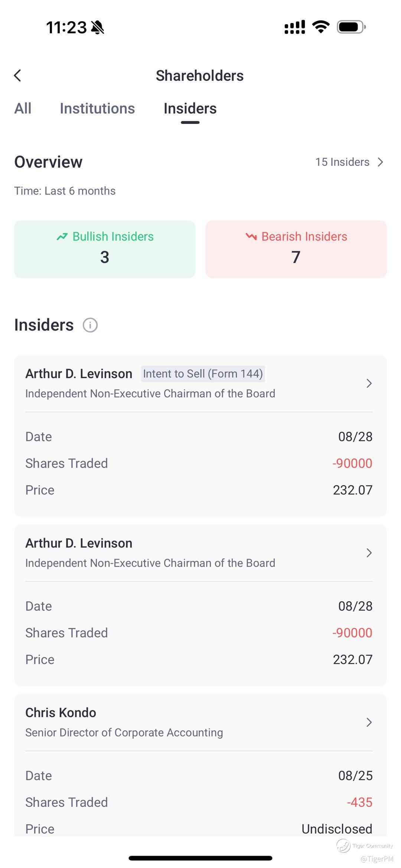Tap the Insiders info icon
The image size is (401, 868).
(x=90, y=325)
